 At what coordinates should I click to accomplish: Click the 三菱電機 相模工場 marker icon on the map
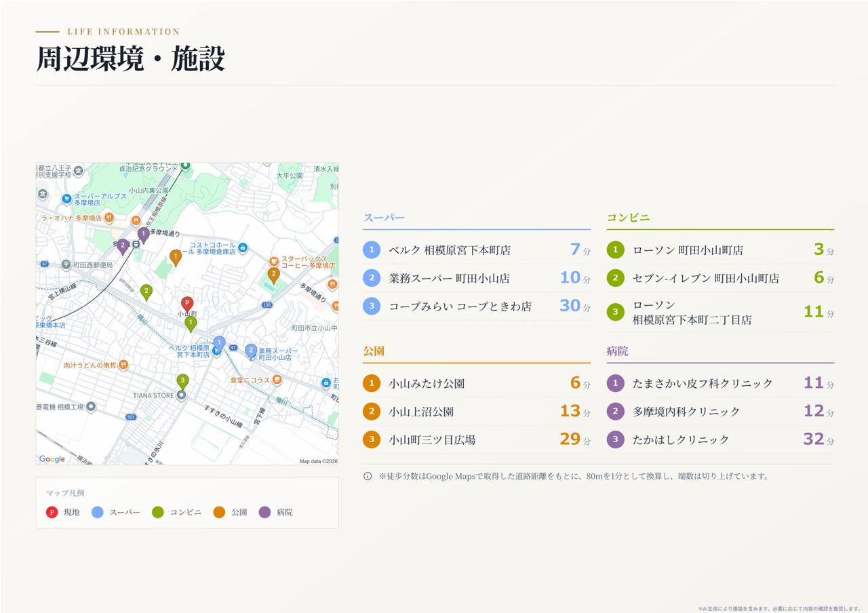coord(91,407)
